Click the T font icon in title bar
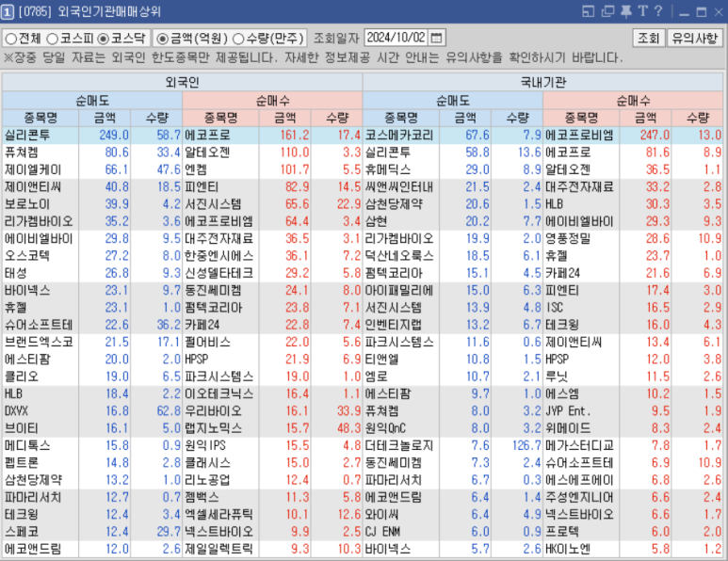Viewport: 728px width, 561px height. click(x=642, y=11)
